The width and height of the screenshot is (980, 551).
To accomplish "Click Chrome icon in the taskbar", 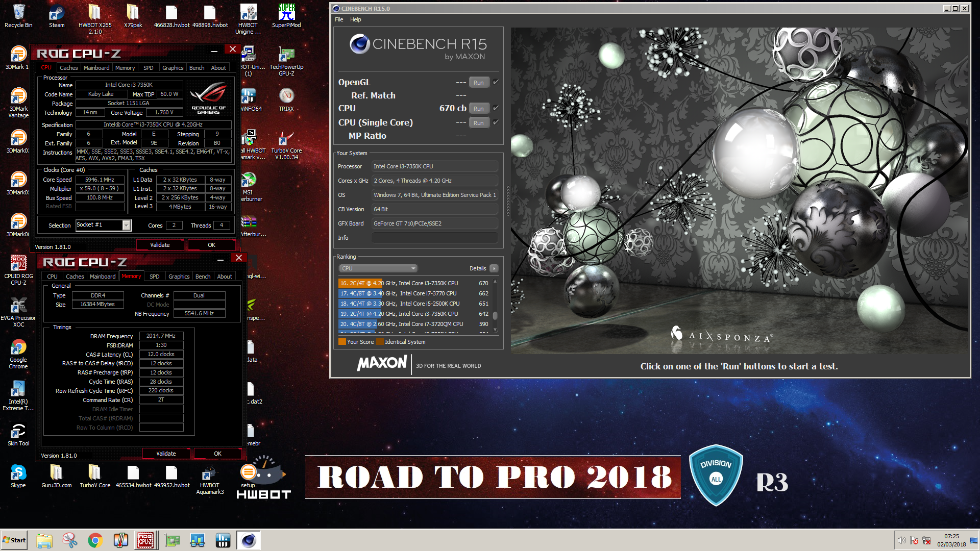I will 95,540.
